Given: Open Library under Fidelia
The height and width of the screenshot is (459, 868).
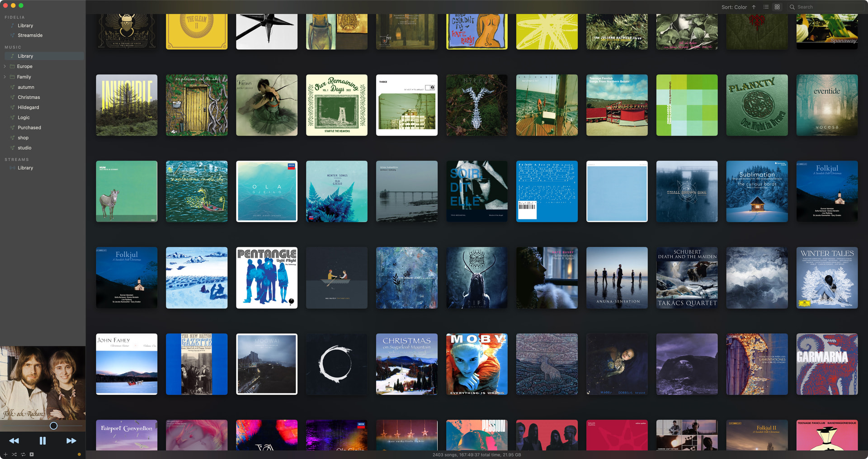Looking at the screenshot, I should pos(25,26).
